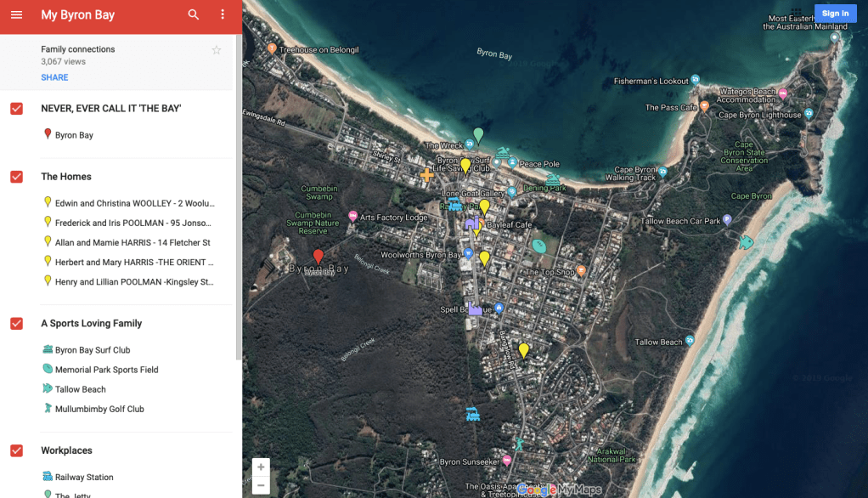The height and width of the screenshot is (498, 868).
Task: Star this map as favorite
Action: (217, 50)
